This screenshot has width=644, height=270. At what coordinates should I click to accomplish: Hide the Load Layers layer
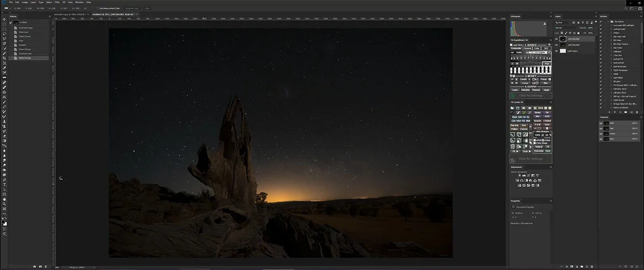pyautogui.click(x=557, y=51)
